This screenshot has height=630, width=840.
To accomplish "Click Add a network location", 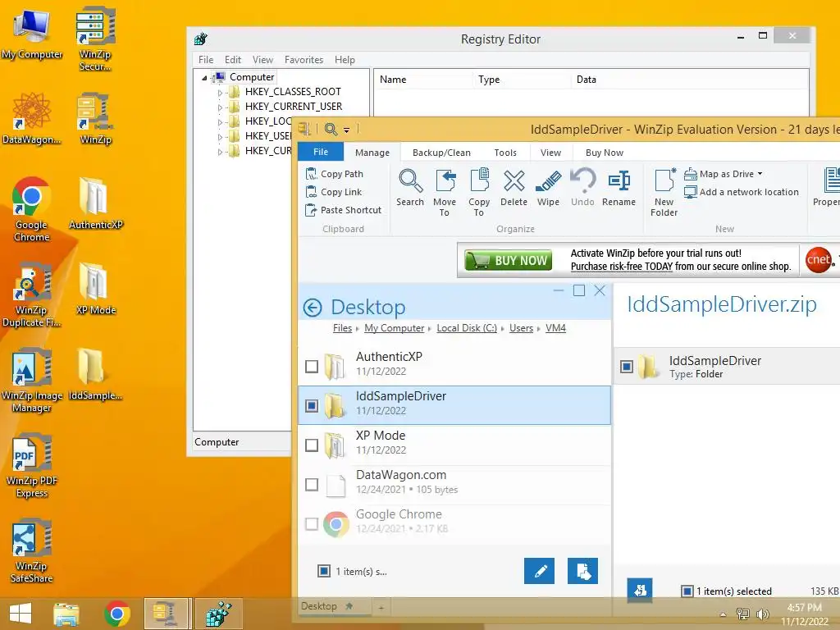I will tap(742, 192).
